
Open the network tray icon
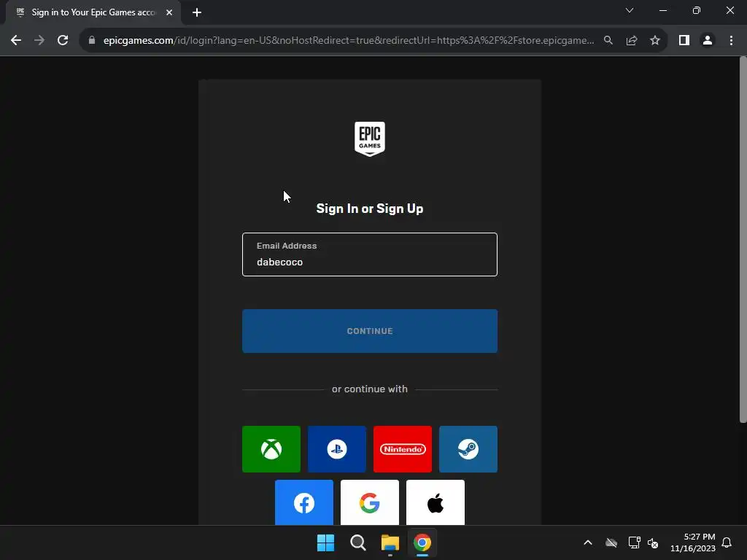(634, 542)
